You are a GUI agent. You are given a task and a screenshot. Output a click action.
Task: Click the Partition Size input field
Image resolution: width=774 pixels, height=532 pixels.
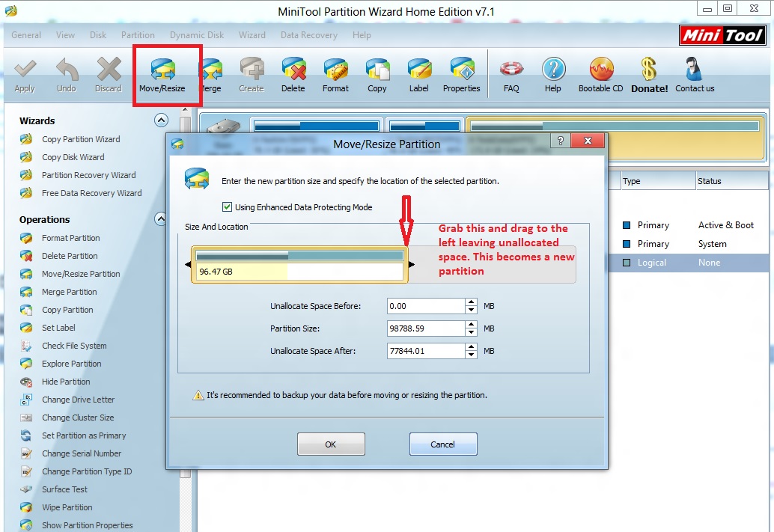425,328
